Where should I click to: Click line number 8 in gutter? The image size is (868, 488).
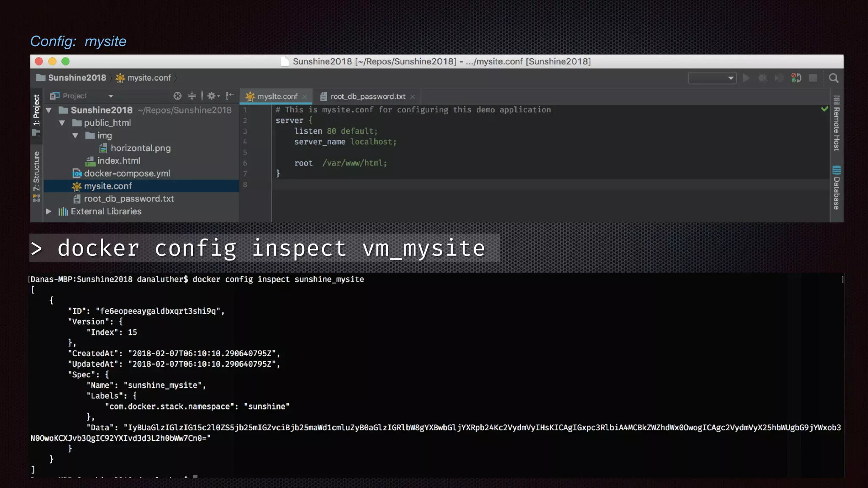point(245,185)
